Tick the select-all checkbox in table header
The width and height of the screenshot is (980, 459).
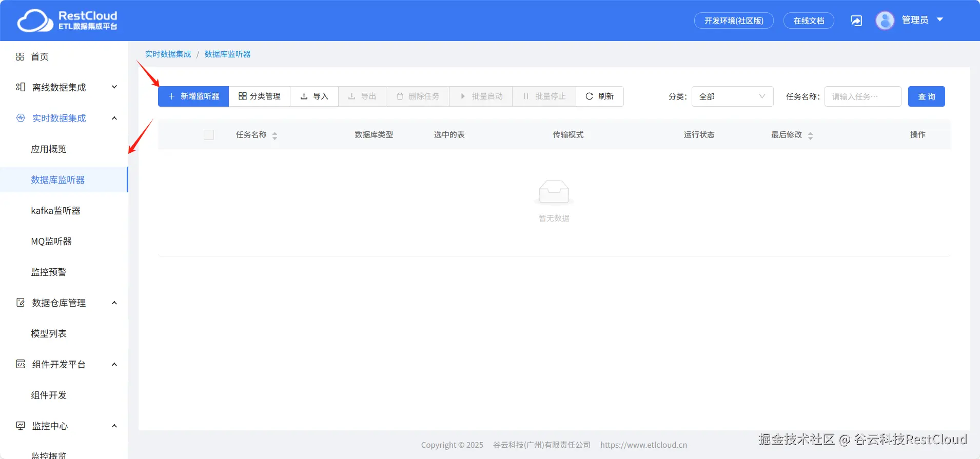(x=209, y=135)
